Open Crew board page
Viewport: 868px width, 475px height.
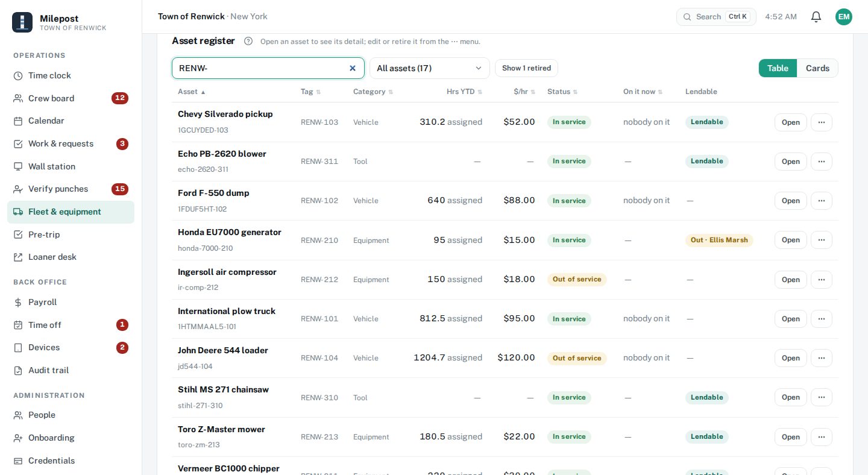[x=71, y=98]
